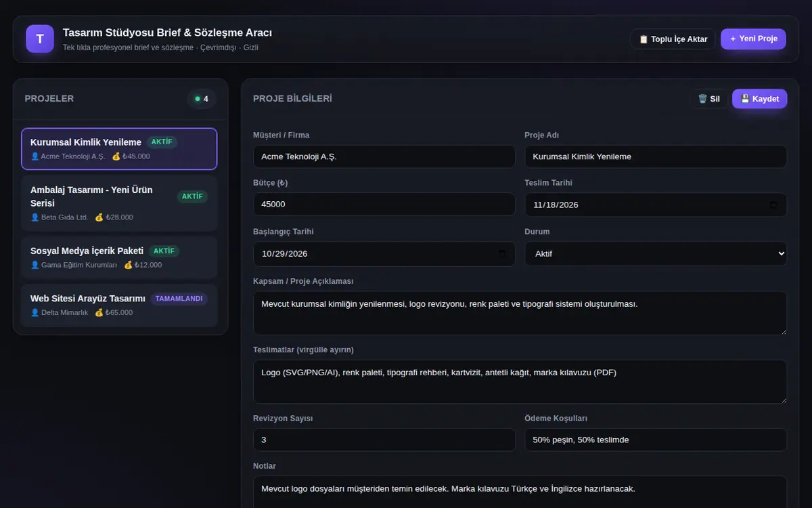Click the ₺28.000 budget text

(x=119, y=217)
